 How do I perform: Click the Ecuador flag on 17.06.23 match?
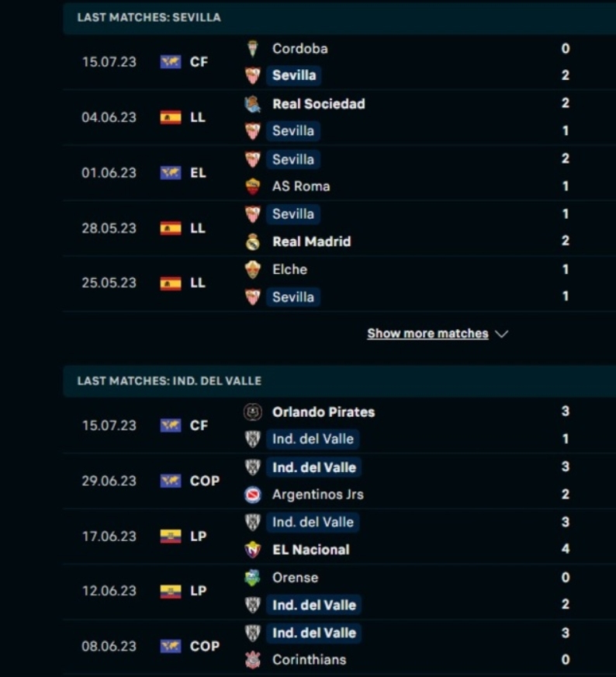click(x=171, y=536)
